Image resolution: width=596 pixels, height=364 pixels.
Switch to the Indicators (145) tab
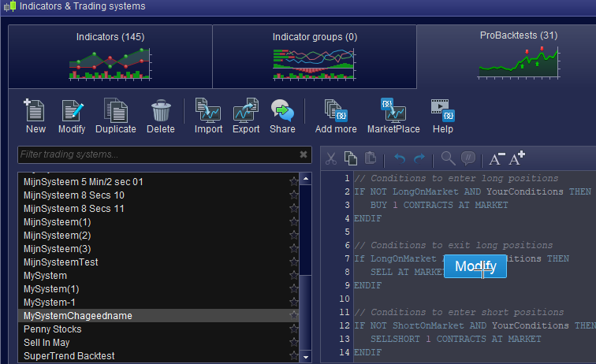click(x=110, y=57)
